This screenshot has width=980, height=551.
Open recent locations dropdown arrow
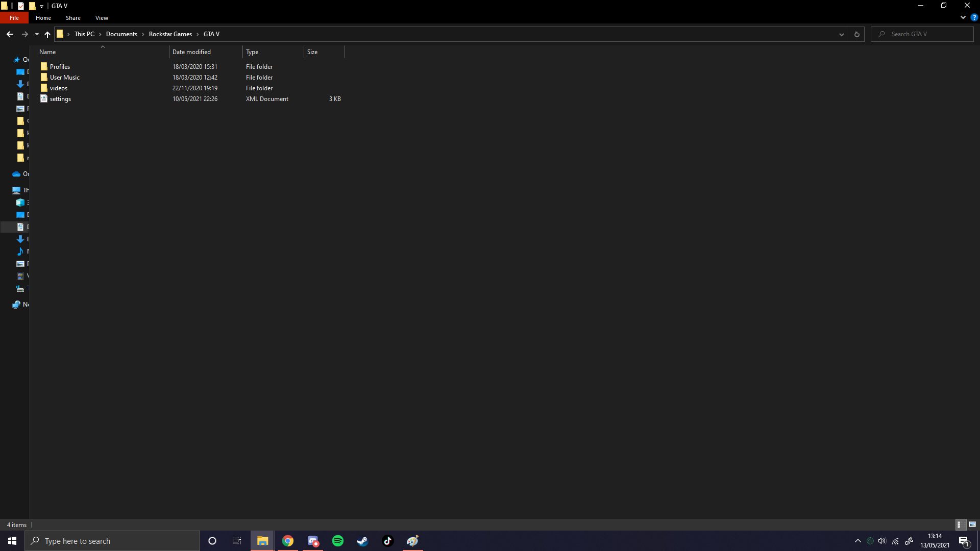pos(37,34)
